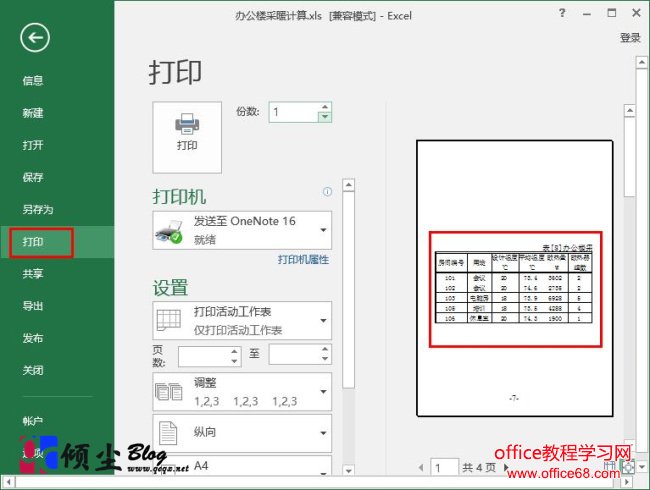Minimize the Excel window

(587, 14)
